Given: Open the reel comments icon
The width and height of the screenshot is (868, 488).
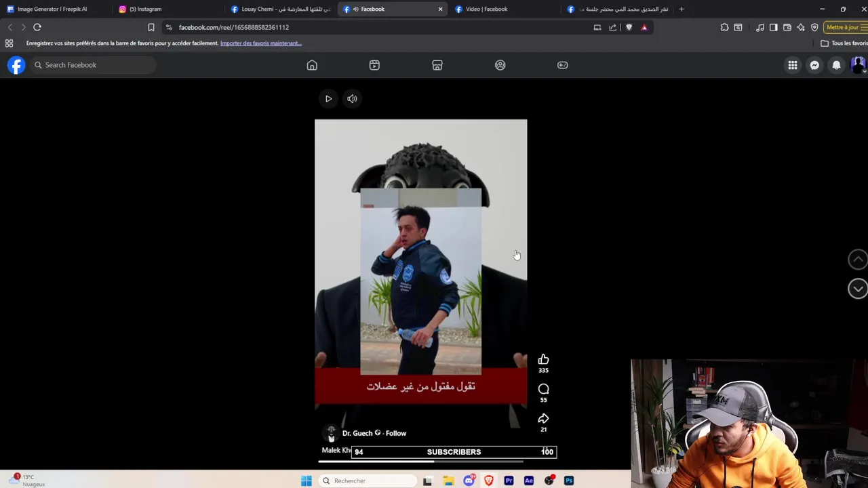Looking at the screenshot, I should click(x=543, y=389).
